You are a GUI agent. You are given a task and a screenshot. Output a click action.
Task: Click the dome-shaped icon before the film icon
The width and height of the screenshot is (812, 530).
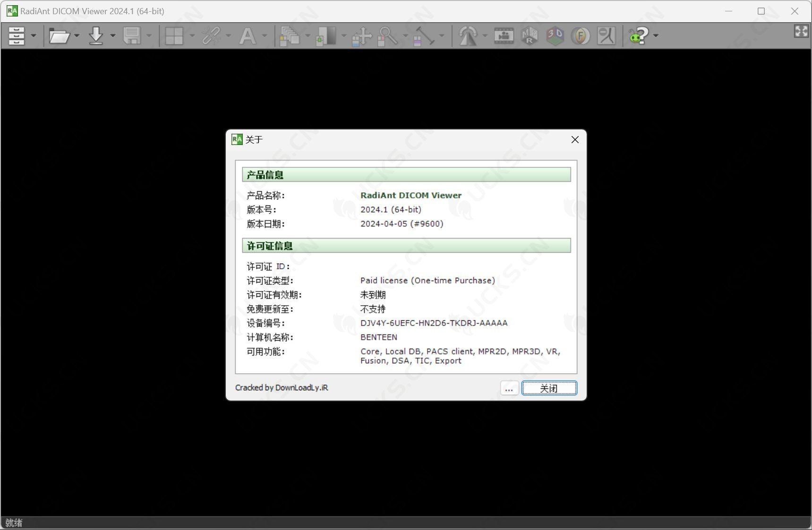tap(468, 35)
